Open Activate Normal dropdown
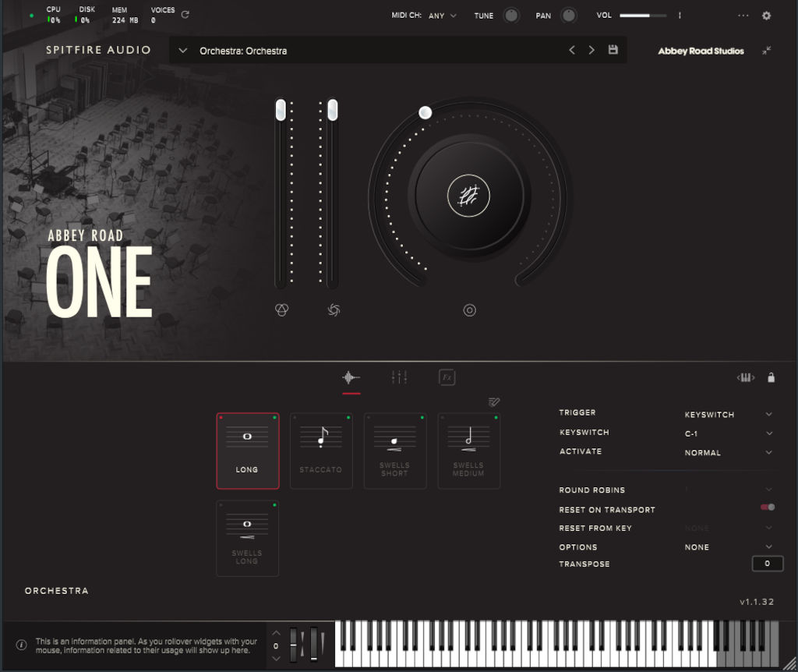798x672 pixels. [x=728, y=453]
